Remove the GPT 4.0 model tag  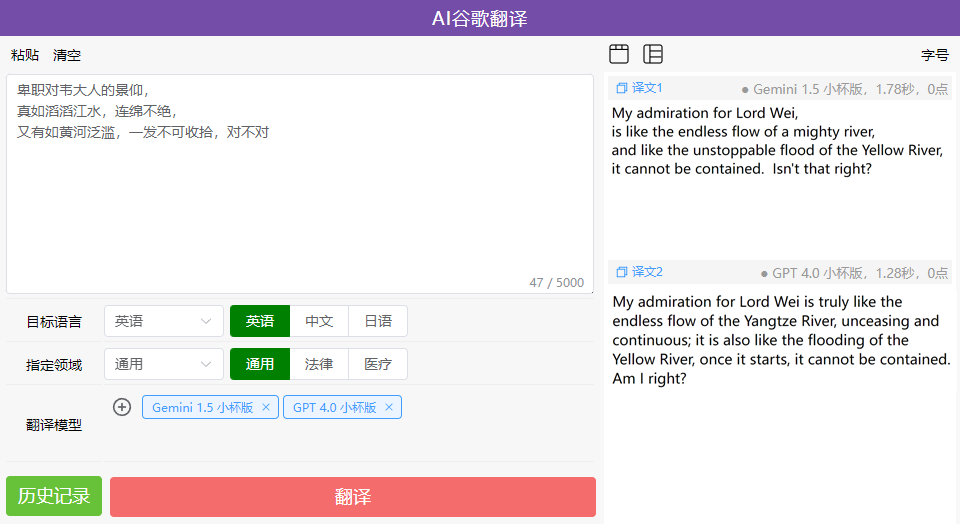389,407
